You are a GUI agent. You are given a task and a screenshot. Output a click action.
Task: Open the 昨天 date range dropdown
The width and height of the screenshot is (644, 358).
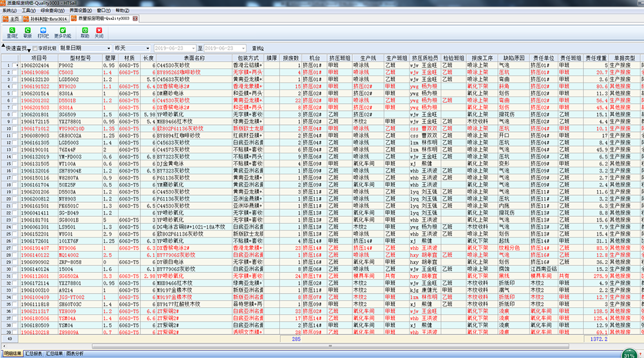coord(147,48)
